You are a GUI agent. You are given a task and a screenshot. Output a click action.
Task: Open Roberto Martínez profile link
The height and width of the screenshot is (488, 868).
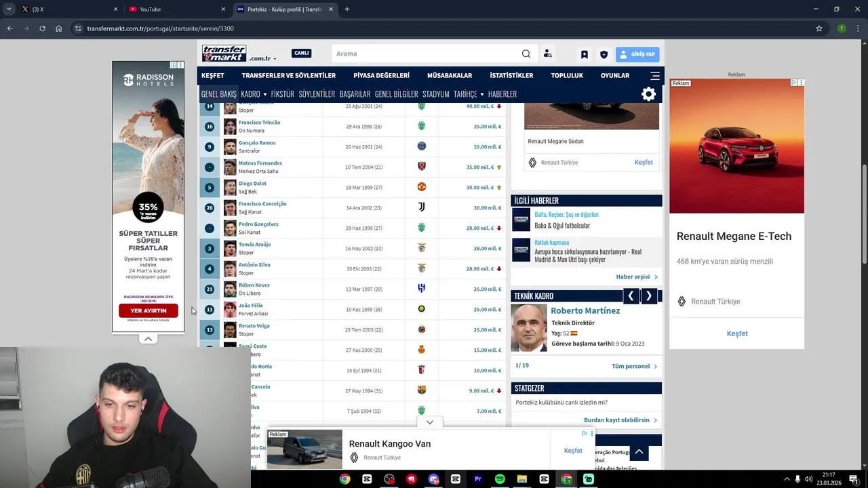tap(585, 310)
